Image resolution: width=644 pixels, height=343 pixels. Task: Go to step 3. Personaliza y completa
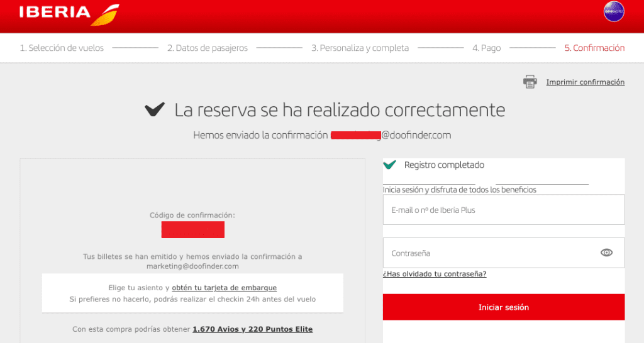coord(360,48)
